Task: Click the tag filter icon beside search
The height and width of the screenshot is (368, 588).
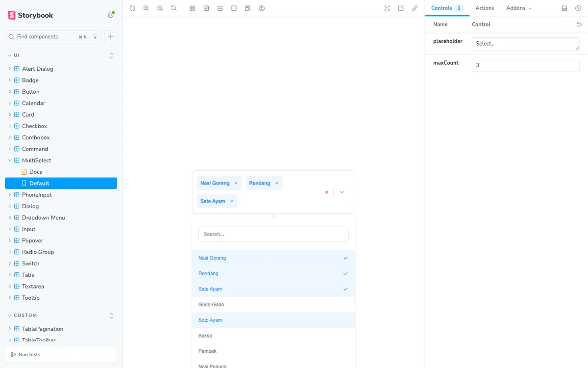Action: tap(95, 37)
